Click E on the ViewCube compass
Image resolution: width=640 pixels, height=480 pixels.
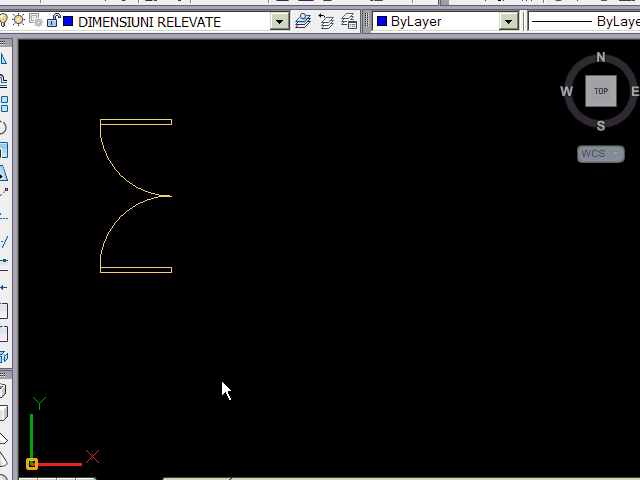[x=635, y=91]
